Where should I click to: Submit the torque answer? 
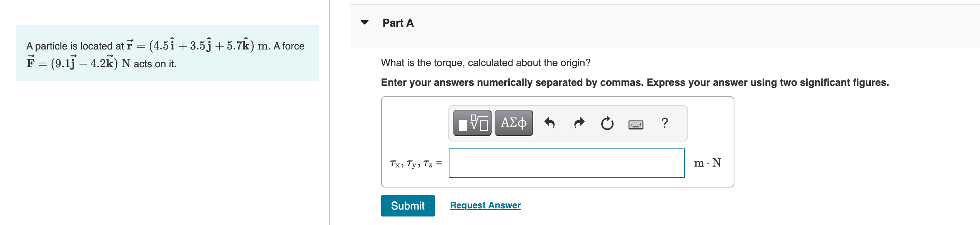point(407,206)
